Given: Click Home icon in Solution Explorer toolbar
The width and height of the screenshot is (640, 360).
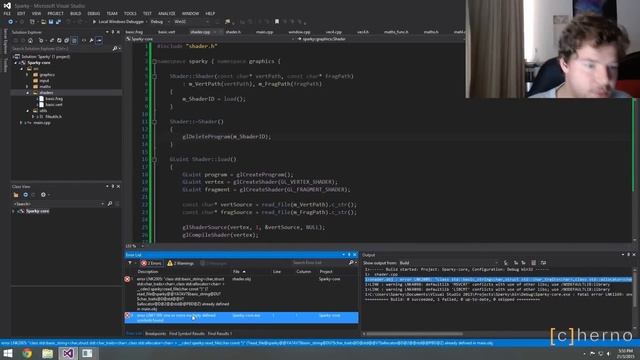Looking at the screenshot, I should [x=30, y=40].
